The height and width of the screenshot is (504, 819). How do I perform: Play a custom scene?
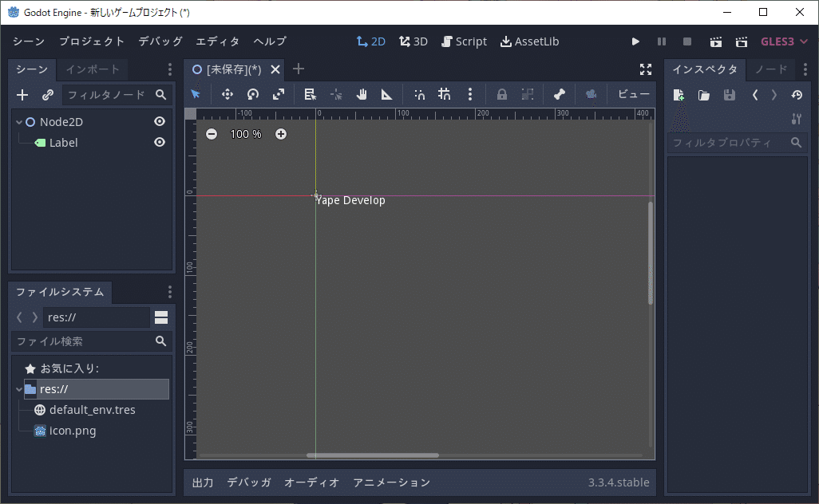742,41
